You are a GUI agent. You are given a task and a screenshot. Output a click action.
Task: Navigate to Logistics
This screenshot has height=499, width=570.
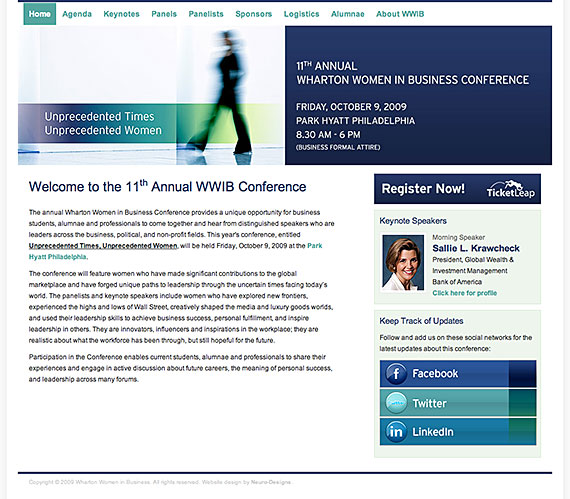pyautogui.click(x=301, y=14)
